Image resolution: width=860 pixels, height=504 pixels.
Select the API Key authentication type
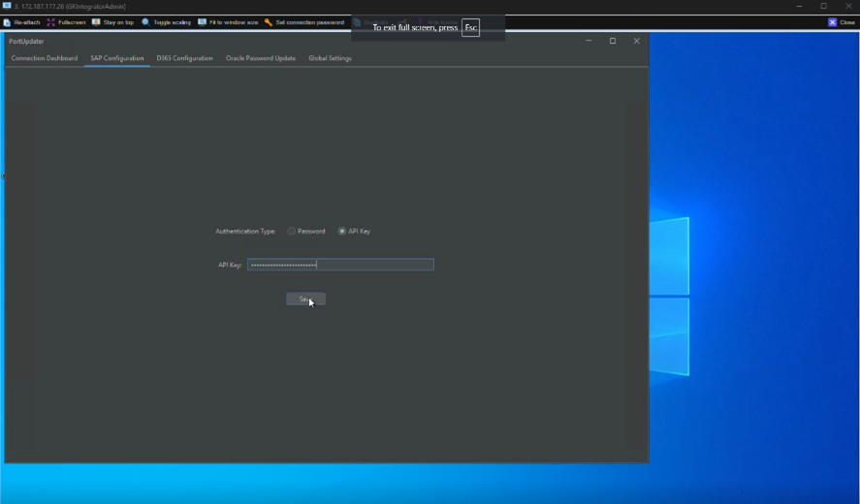click(342, 232)
